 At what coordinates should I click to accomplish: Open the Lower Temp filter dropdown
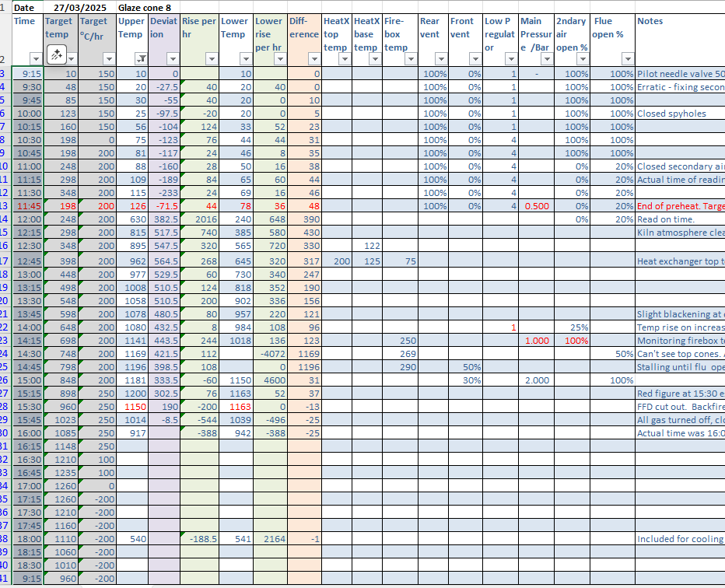pyautogui.click(x=246, y=59)
